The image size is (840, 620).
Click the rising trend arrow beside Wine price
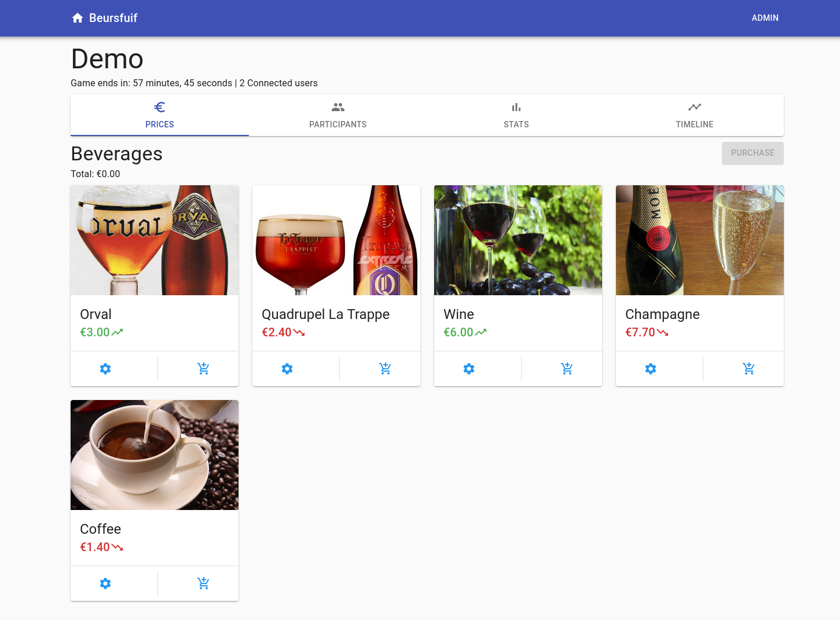click(481, 332)
